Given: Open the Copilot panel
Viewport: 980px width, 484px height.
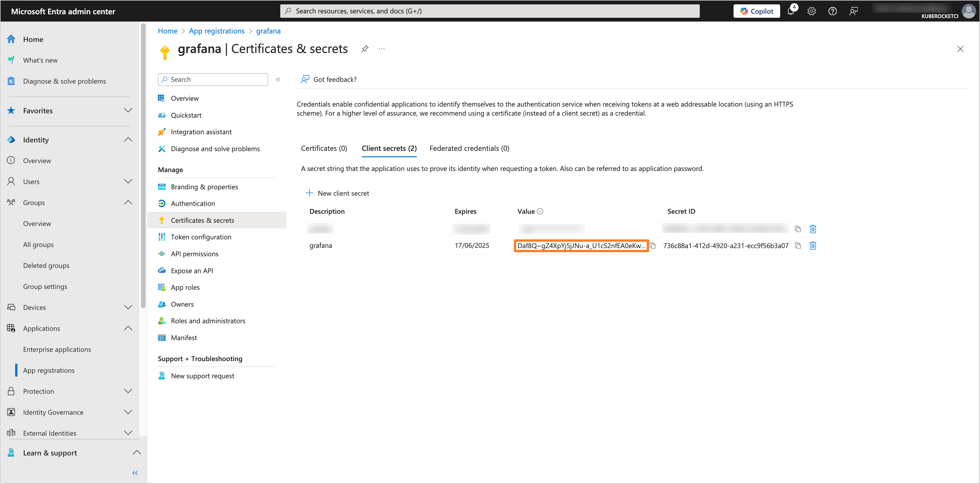Looking at the screenshot, I should click(x=756, y=11).
